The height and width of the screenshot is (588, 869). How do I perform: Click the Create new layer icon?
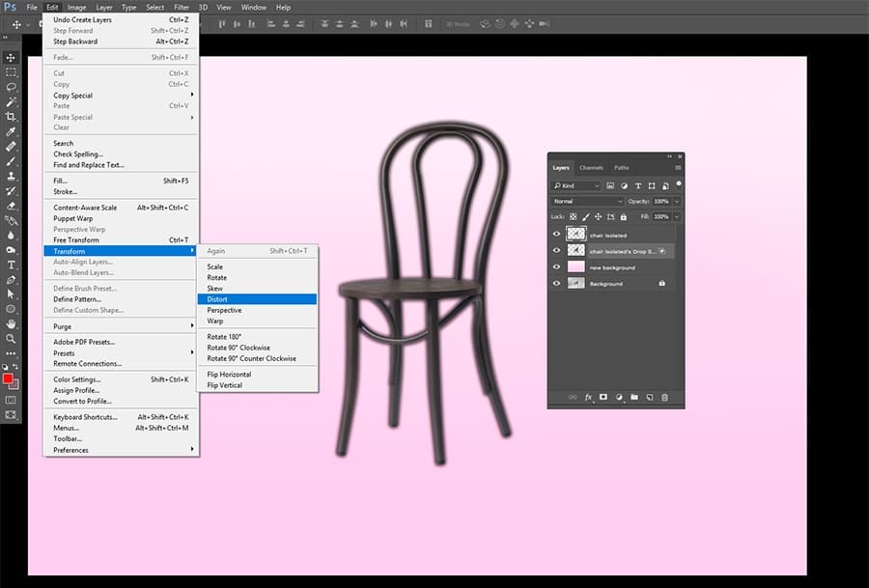tap(650, 398)
